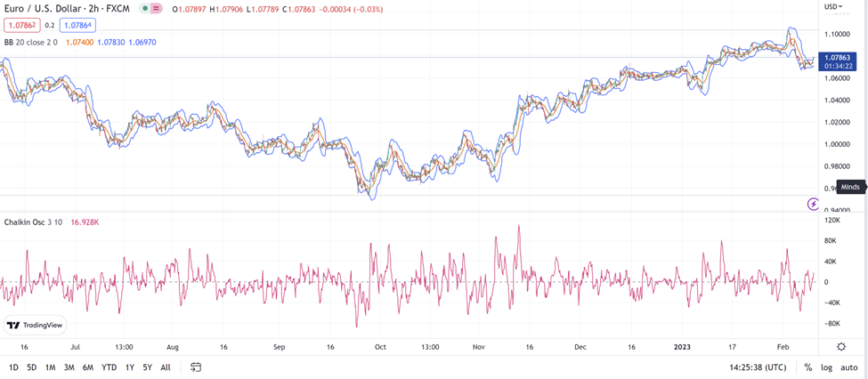This screenshot has height=379, width=868.
Task: Toggle auto scale mode
Action: coord(849,367)
